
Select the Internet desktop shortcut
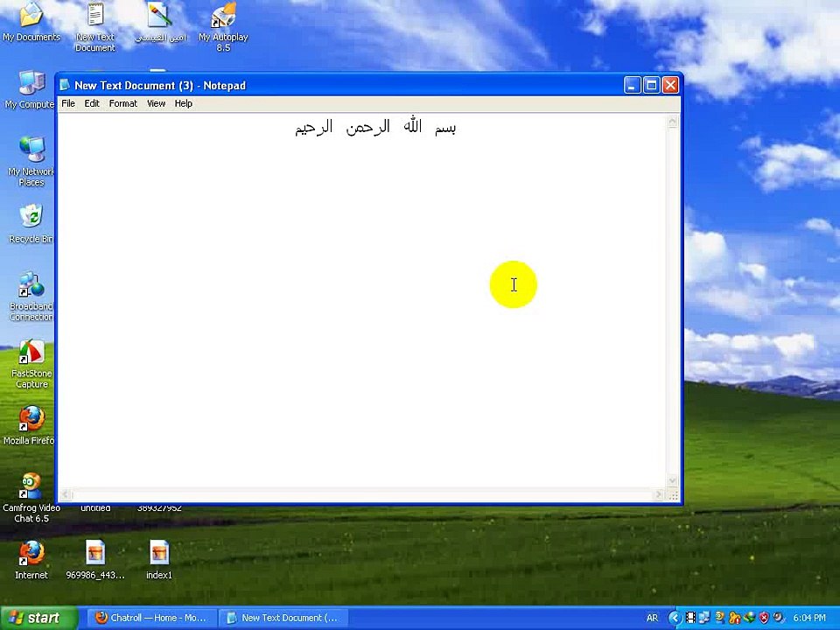(x=31, y=560)
